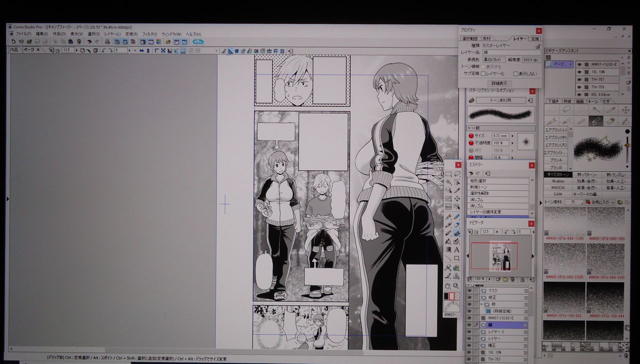This screenshot has width=640, height=364.
Task: Collapse the 一般 section in tool options
Action: tap(469, 128)
